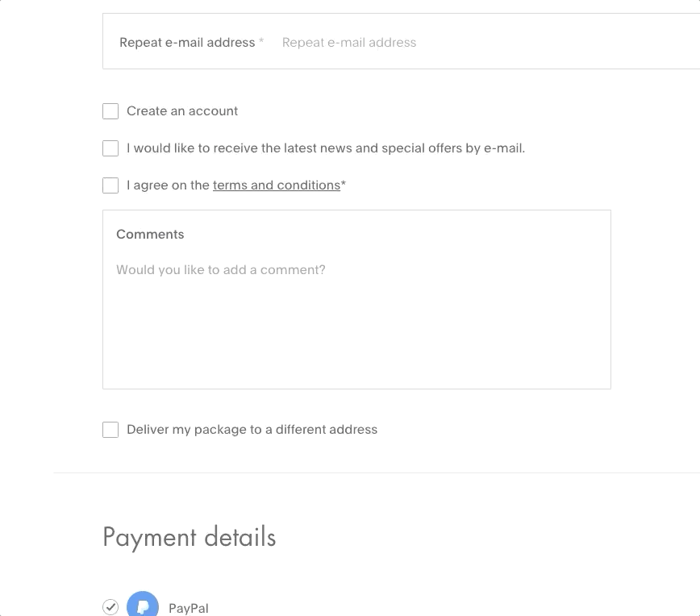Click the empty lower area of the Comments box
The image size is (700, 616).
tap(356, 339)
